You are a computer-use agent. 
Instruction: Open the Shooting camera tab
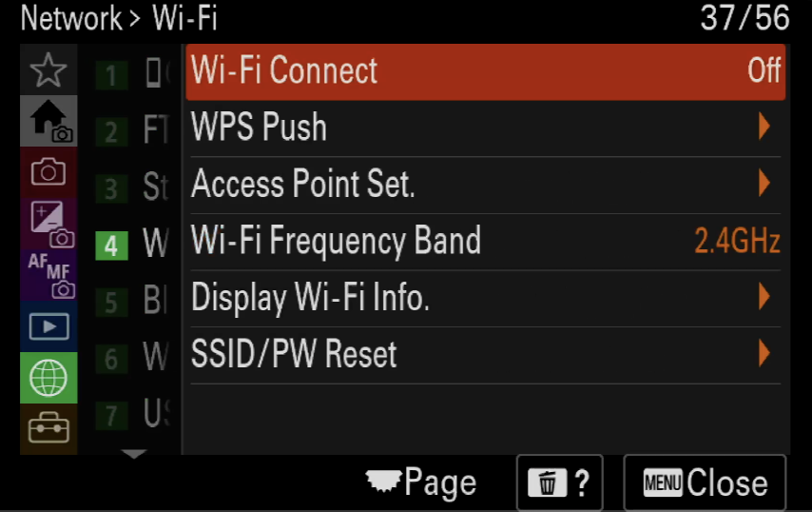pos(48,172)
